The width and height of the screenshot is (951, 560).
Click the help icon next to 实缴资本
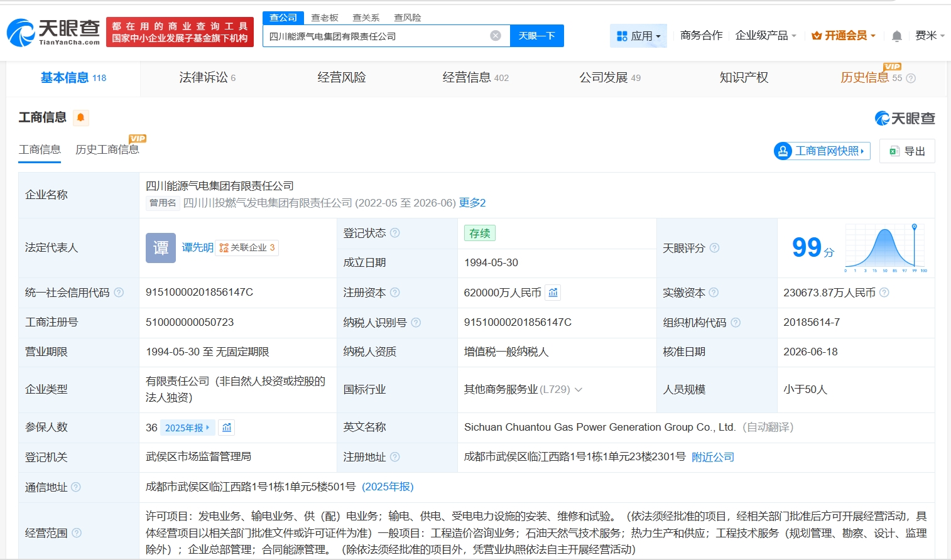tap(714, 293)
